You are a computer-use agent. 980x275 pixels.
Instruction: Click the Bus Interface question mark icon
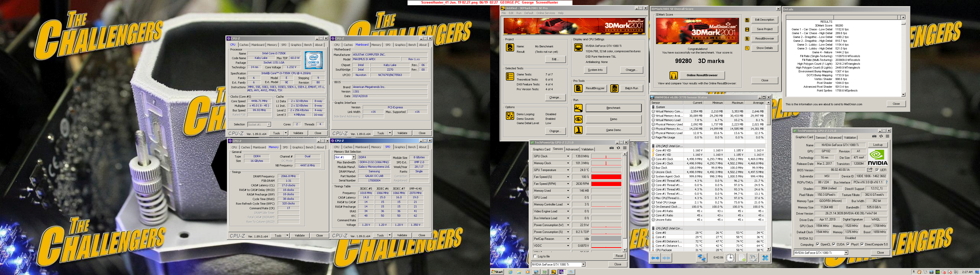886,182
